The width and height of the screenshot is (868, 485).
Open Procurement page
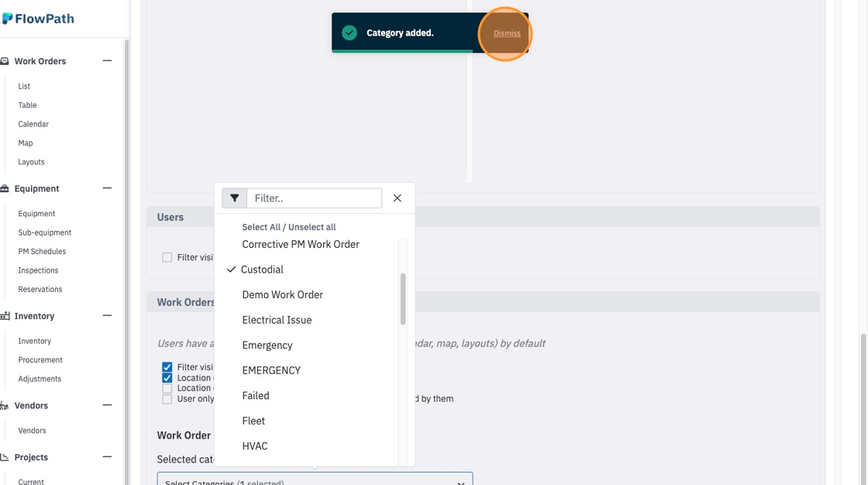(x=40, y=359)
